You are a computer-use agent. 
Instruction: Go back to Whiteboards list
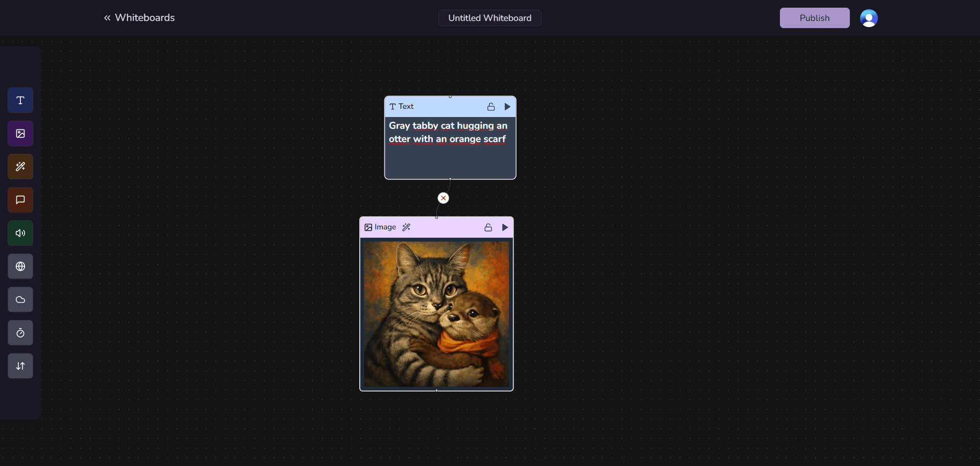coord(139,18)
